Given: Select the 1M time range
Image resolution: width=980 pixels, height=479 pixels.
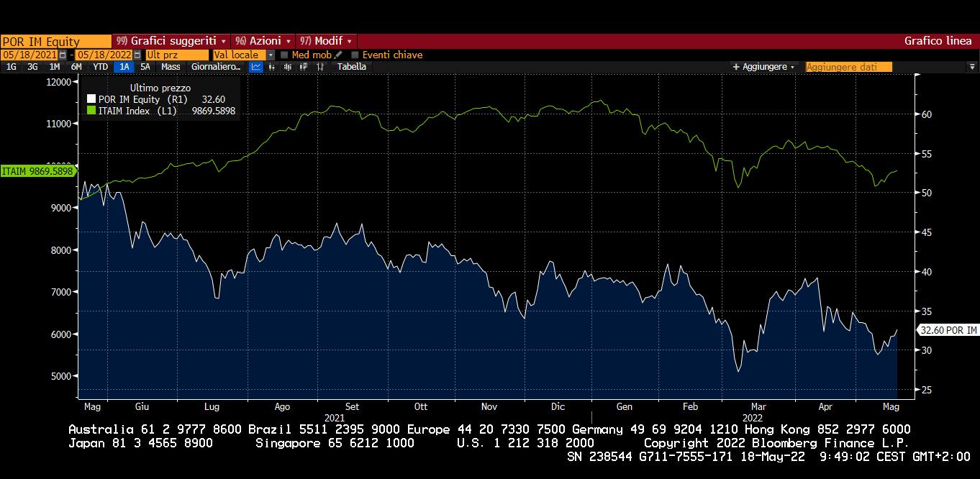Looking at the screenshot, I should pyautogui.click(x=55, y=67).
